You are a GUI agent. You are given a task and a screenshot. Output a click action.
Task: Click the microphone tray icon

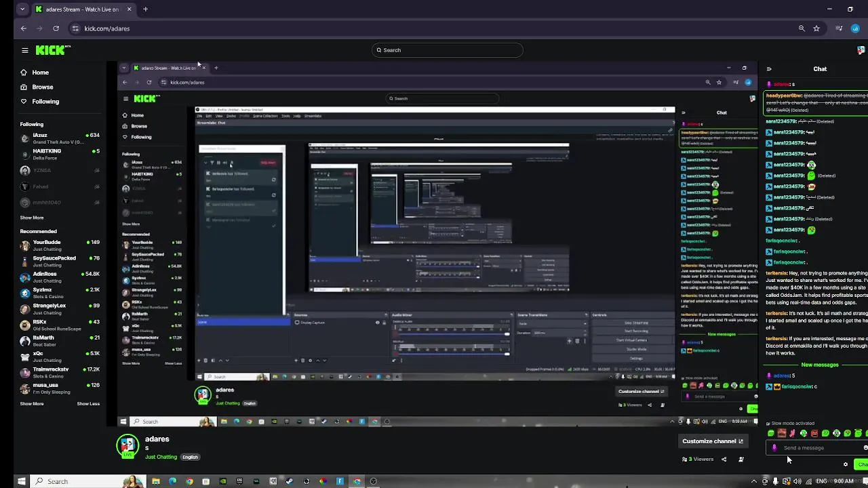point(775,481)
